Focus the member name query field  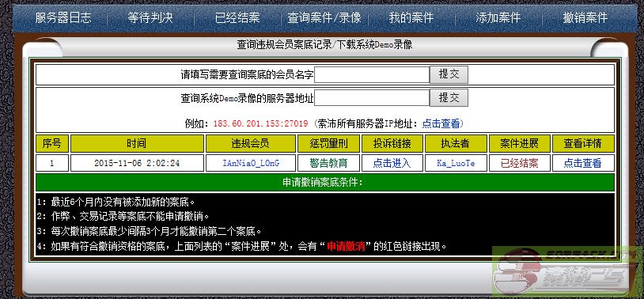point(372,74)
